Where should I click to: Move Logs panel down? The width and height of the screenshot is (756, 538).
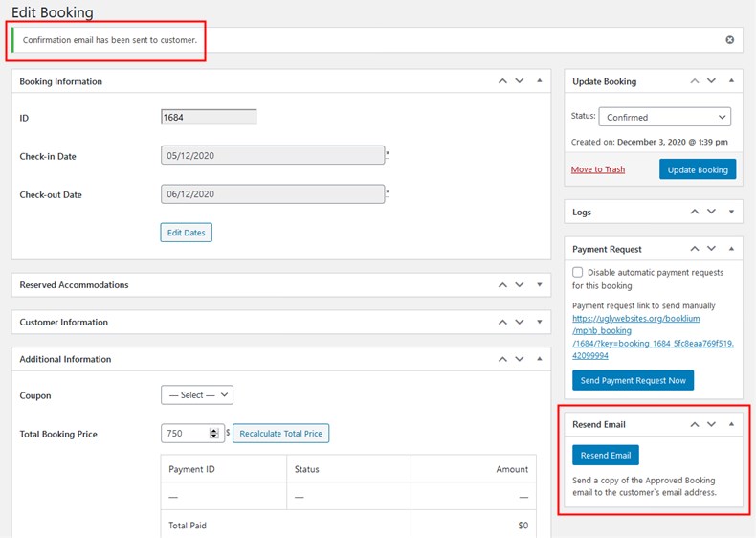pos(711,212)
